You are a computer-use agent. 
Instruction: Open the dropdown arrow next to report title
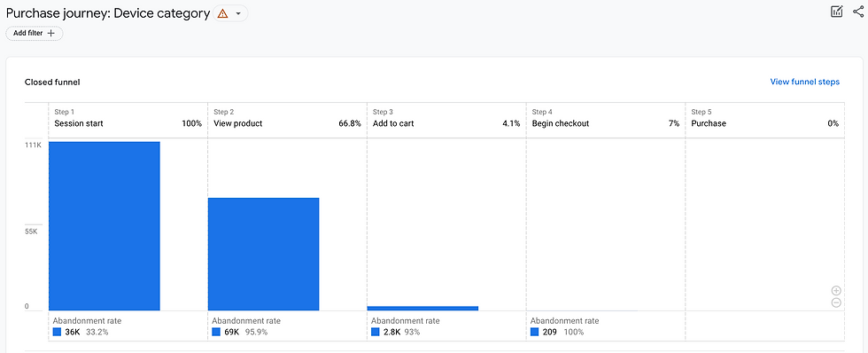tap(238, 14)
